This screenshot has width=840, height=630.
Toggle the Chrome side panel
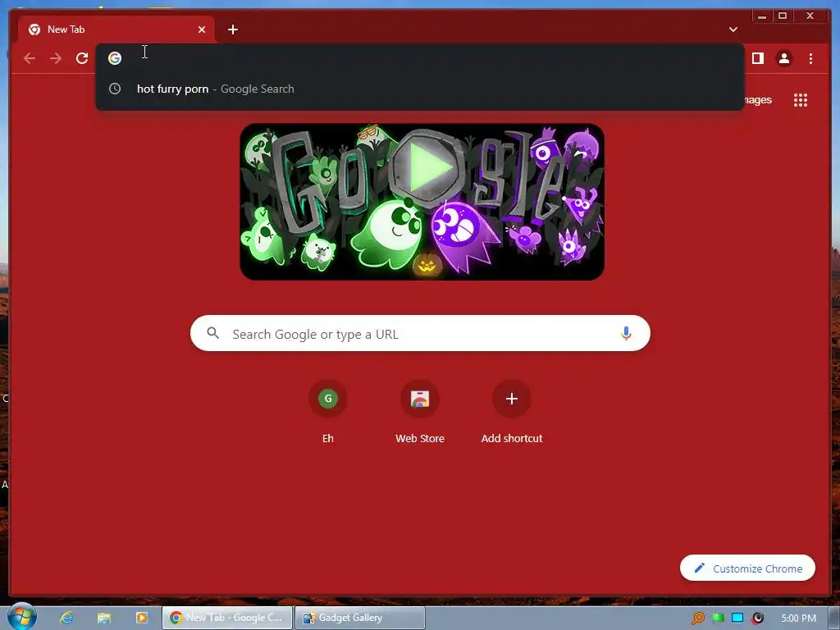point(757,58)
